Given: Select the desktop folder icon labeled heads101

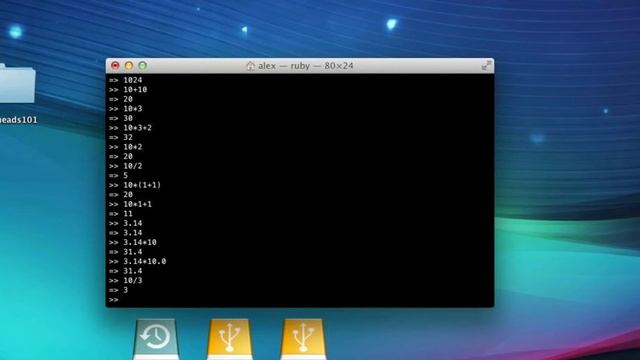Looking at the screenshot, I should click(x=17, y=84).
